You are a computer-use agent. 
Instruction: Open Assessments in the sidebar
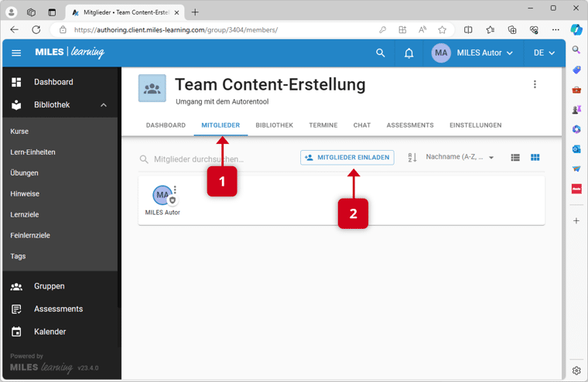tap(58, 309)
